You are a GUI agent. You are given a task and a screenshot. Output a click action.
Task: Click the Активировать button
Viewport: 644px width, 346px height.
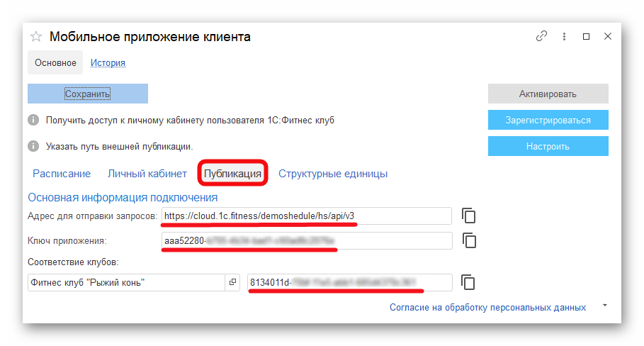tap(548, 94)
